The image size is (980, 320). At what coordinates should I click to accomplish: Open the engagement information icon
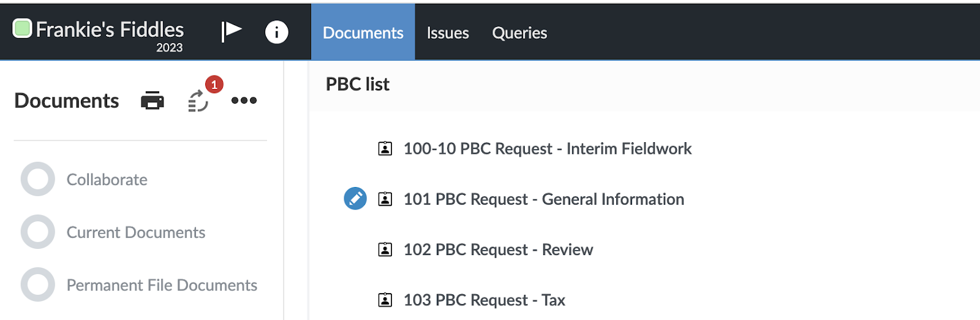276,32
